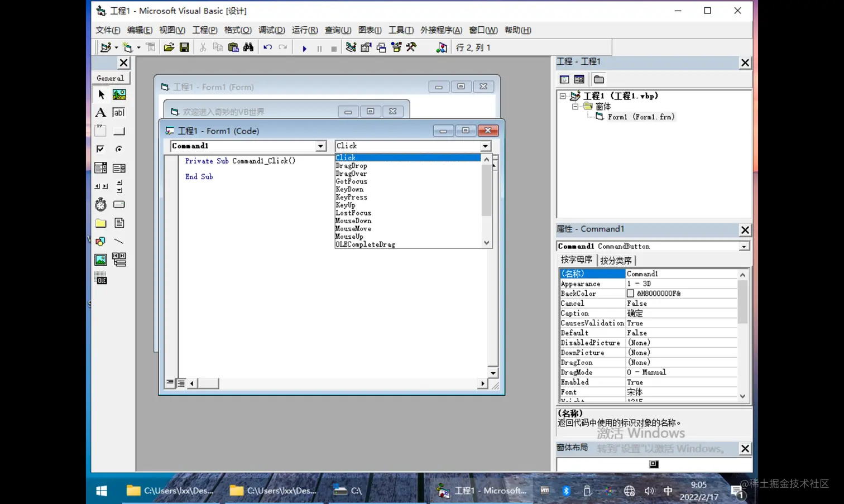
Task: Open the C:\ taskbar window item
Action: pos(348,491)
